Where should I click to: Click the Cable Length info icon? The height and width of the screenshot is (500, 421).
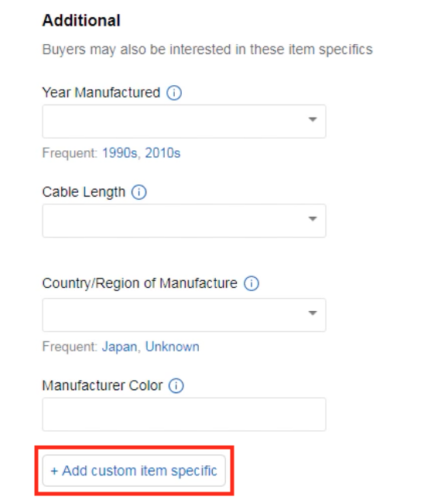[139, 192]
